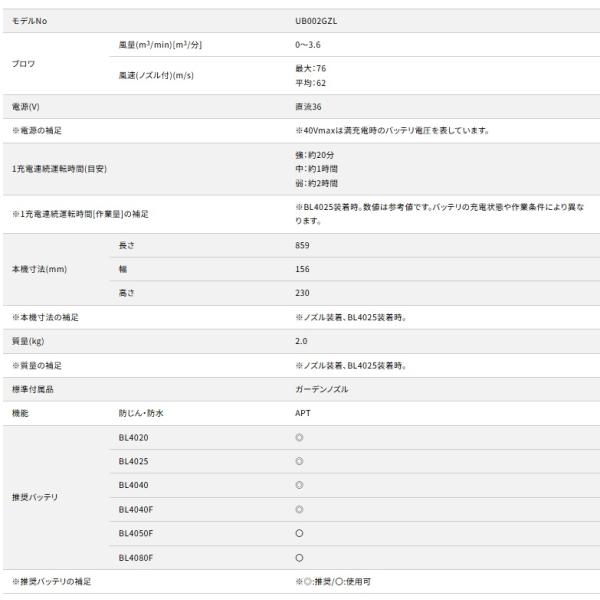Click the 強:約20分 runtime entry

[315, 156]
